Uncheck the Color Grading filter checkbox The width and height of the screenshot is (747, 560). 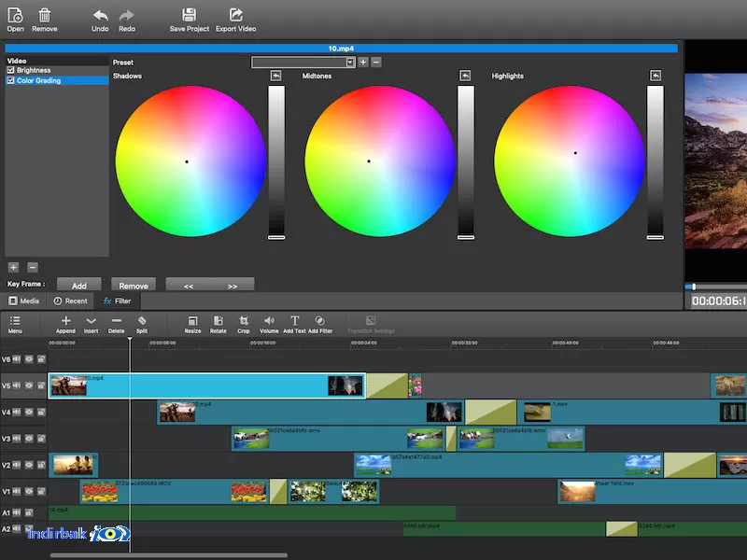tap(10, 80)
